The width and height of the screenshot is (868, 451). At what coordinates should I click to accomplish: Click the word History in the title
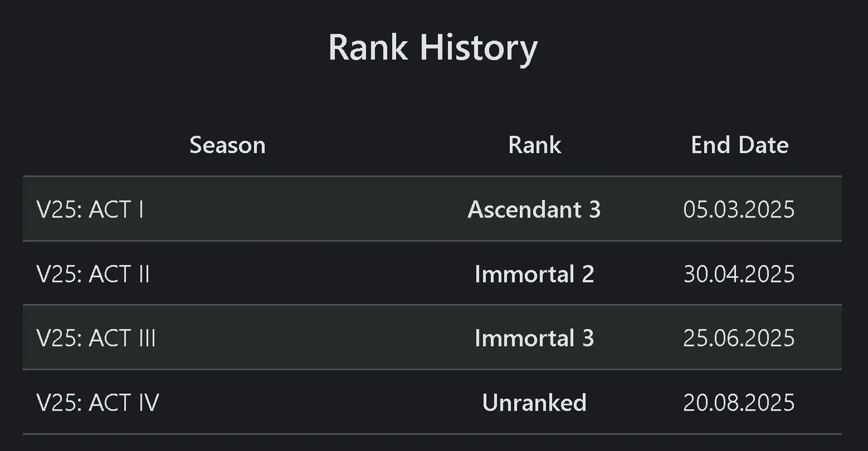479,47
